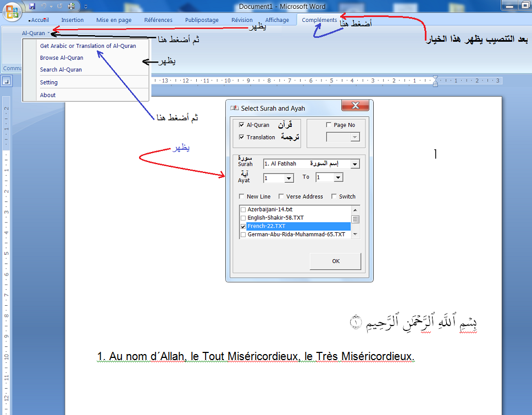Switch to Références tab

click(158, 20)
